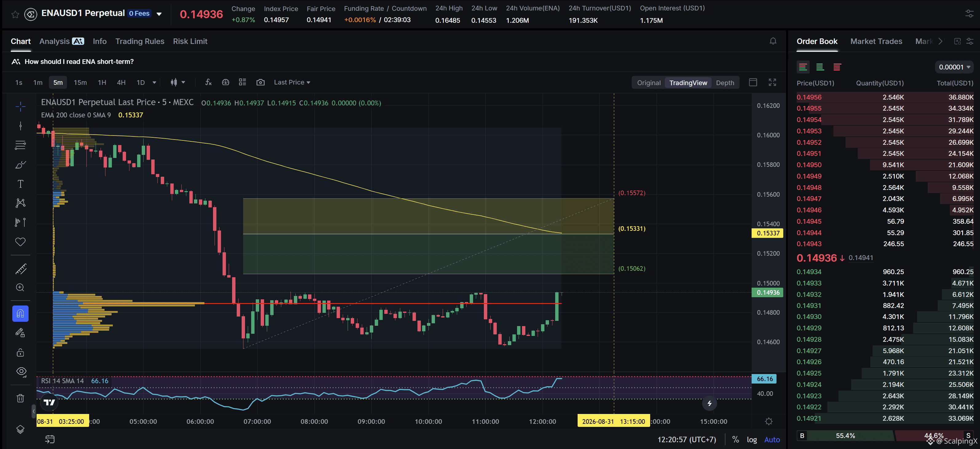Open the heart favorites icons tool

pos(21,242)
